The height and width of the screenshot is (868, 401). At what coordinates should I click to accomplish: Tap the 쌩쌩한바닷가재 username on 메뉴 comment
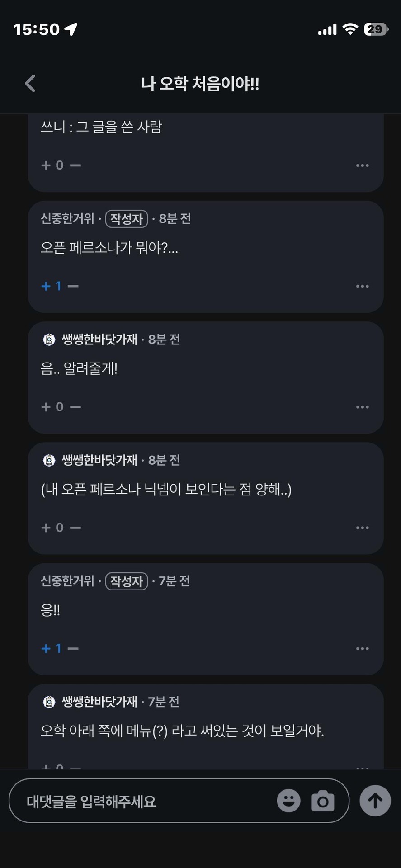click(99, 702)
